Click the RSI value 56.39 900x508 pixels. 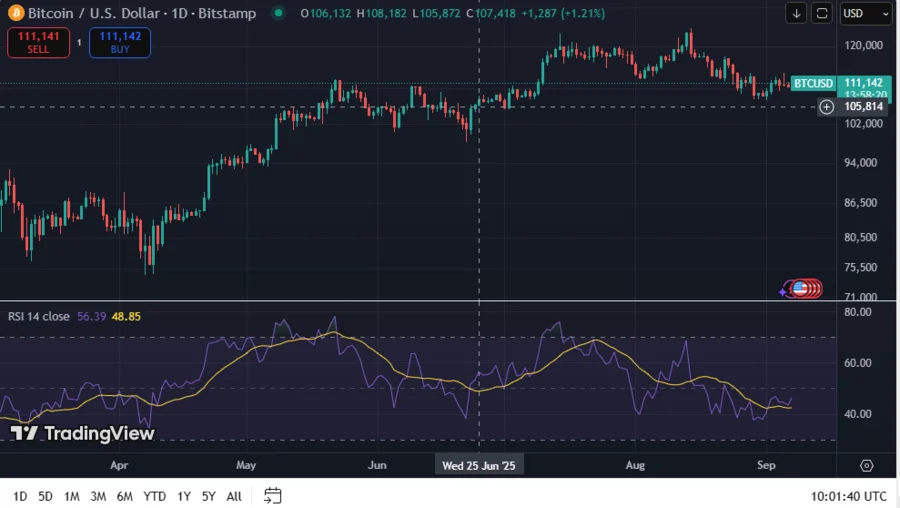pyautogui.click(x=92, y=316)
